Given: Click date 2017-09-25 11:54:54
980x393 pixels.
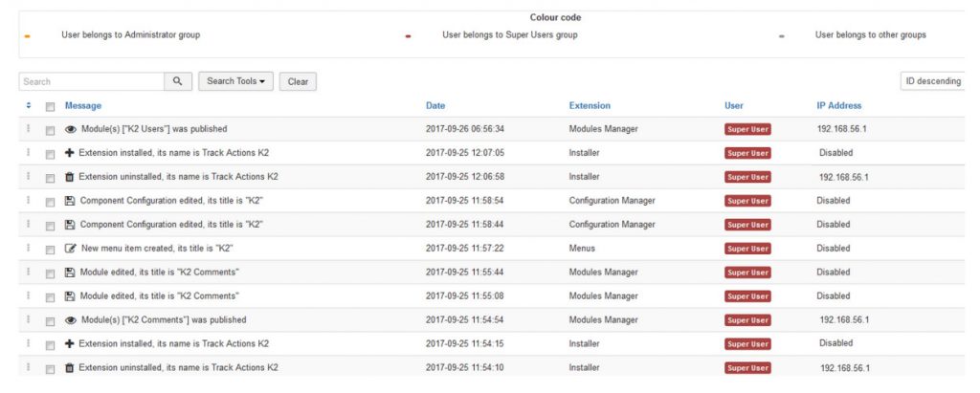Looking at the screenshot, I should pyautogui.click(x=465, y=320).
